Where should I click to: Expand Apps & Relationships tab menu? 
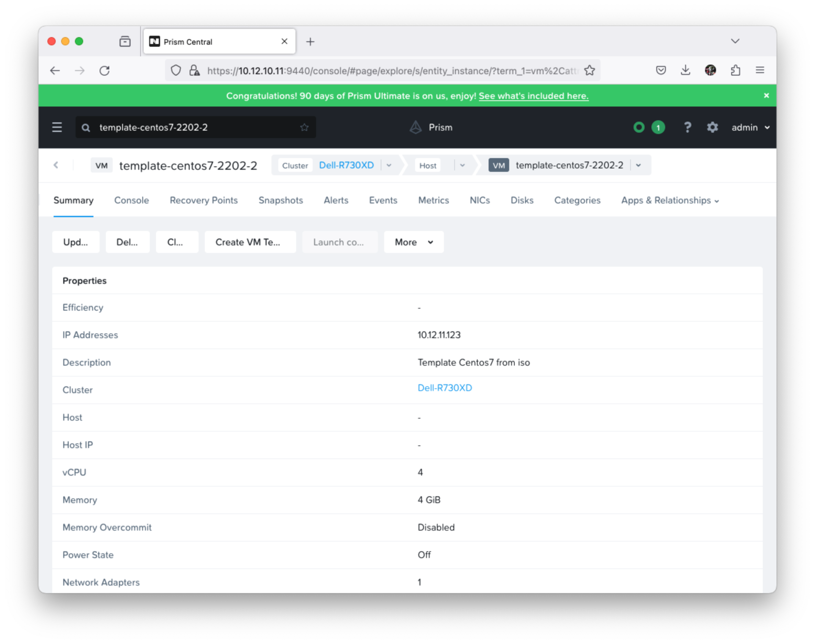tap(670, 200)
